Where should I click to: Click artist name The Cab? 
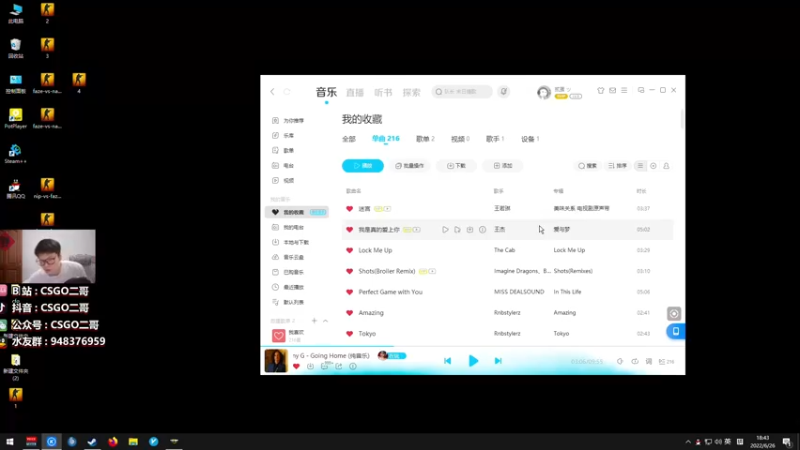click(505, 251)
